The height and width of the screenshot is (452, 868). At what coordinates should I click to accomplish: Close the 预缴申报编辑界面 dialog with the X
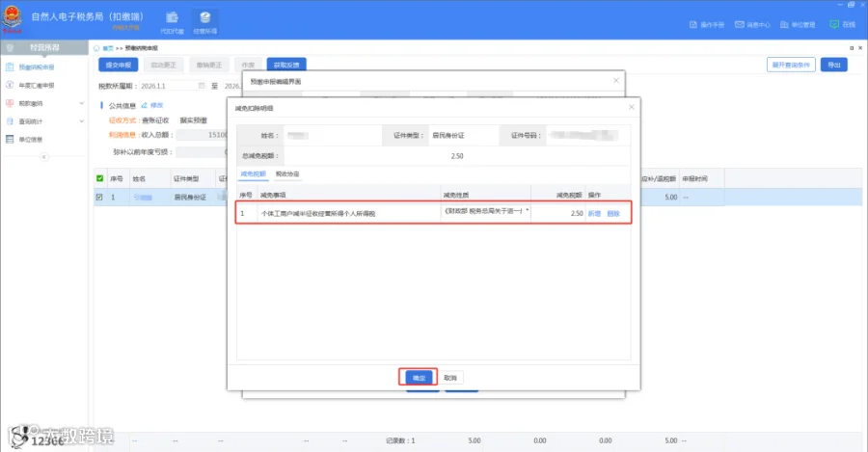(x=615, y=81)
